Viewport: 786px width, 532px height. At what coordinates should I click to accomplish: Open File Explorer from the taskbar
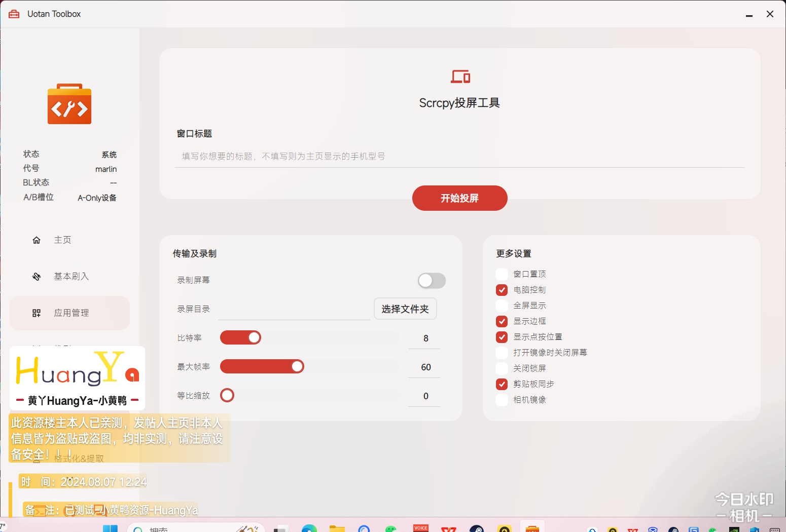[x=337, y=528]
